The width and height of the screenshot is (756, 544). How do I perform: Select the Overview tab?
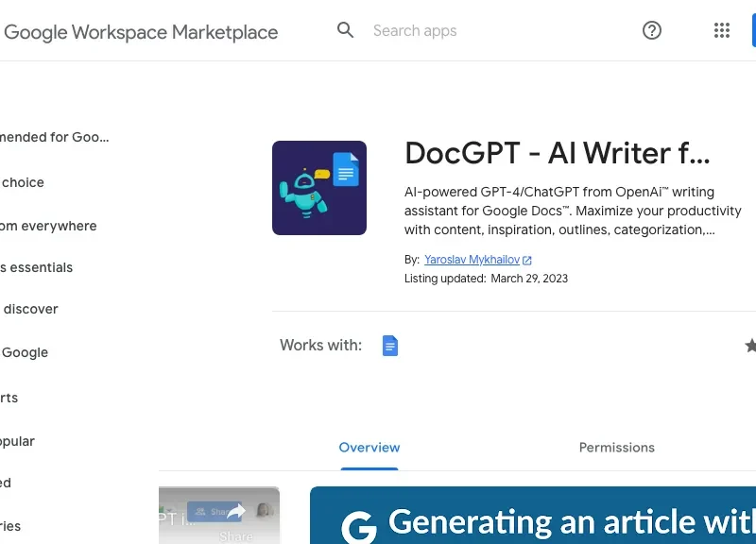pyautogui.click(x=369, y=447)
